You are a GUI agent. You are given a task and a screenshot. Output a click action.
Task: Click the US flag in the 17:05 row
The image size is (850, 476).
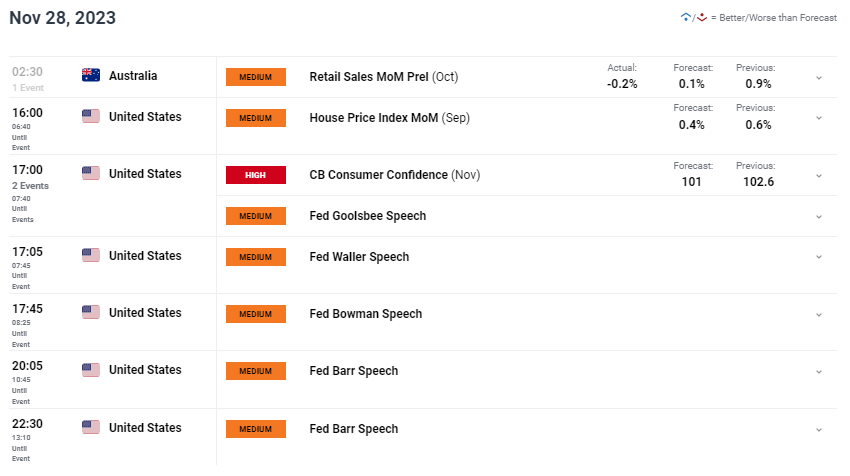[91, 256]
